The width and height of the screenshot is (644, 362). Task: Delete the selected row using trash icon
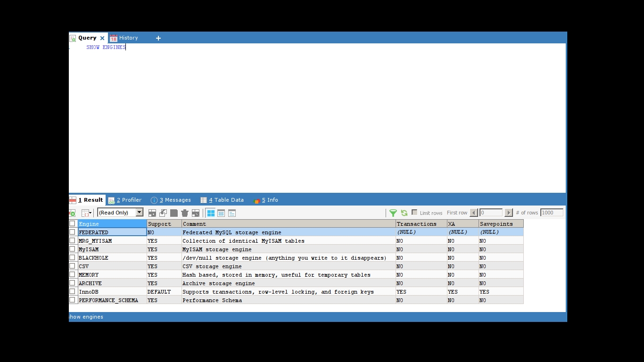pyautogui.click(x=184, y=213)
